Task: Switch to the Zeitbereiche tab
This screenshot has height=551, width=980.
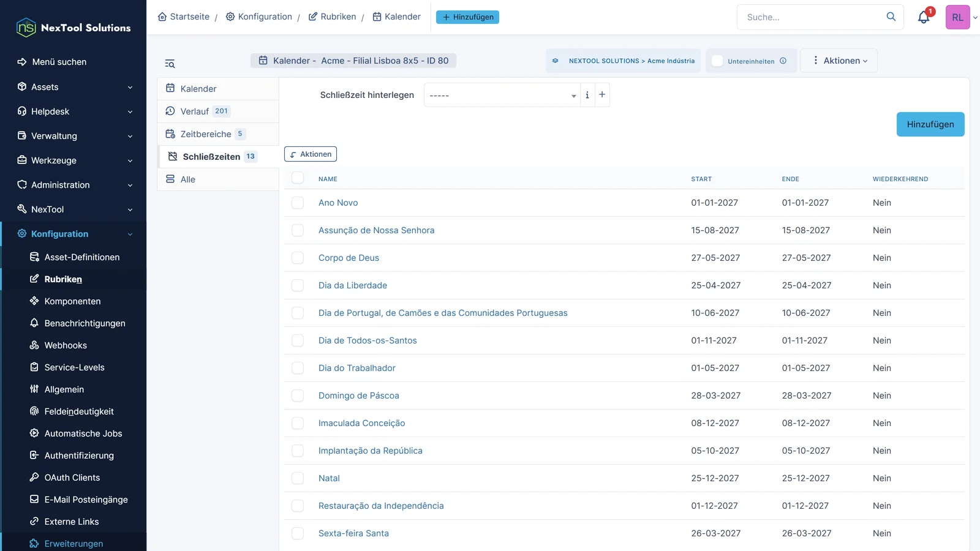Action: (218, 134)
